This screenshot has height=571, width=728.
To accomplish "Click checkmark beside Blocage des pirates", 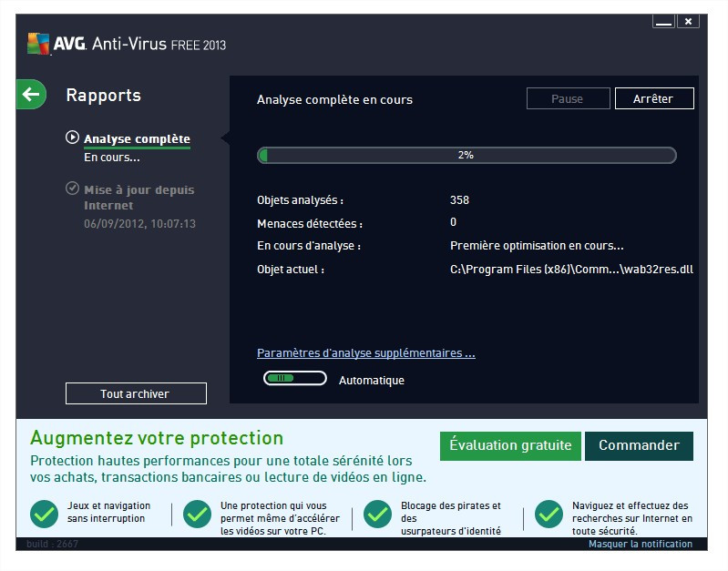I will tap(377, 514).
